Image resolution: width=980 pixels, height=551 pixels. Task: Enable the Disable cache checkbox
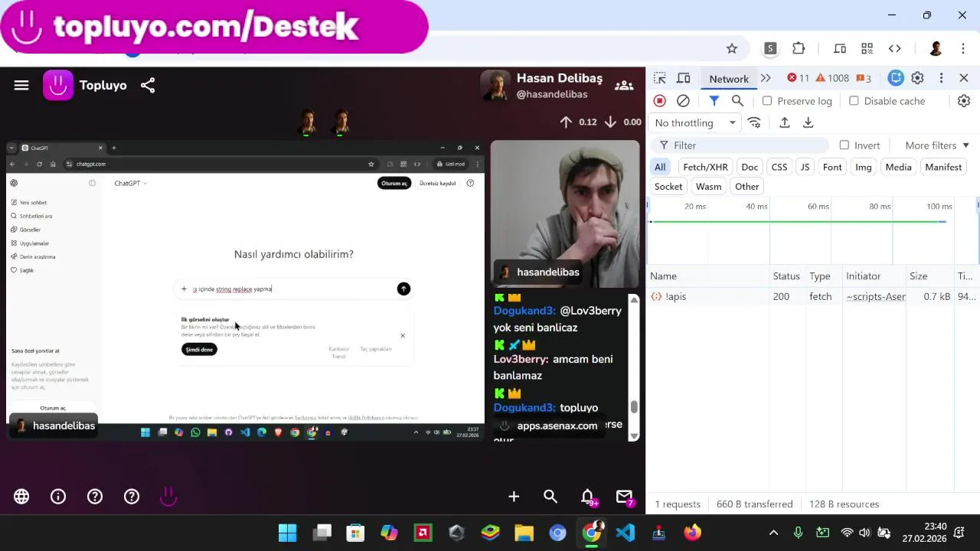pyautogui.click(x=854, y=101)
